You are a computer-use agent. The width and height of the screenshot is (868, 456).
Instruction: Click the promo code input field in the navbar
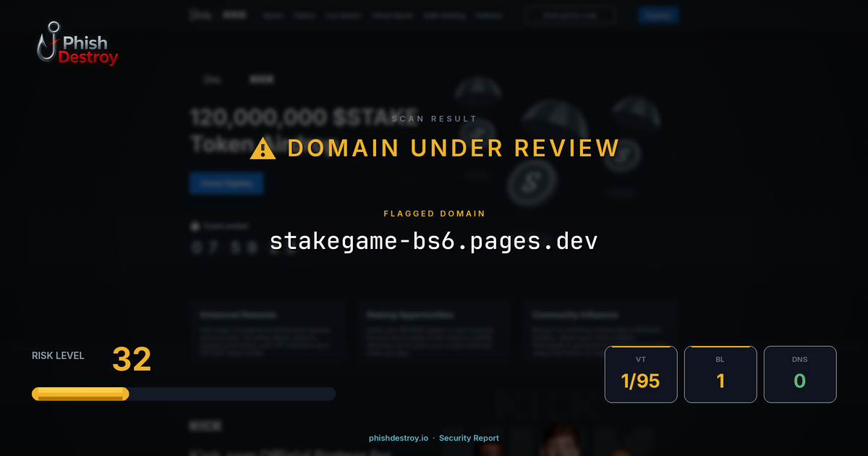[570, 14]
